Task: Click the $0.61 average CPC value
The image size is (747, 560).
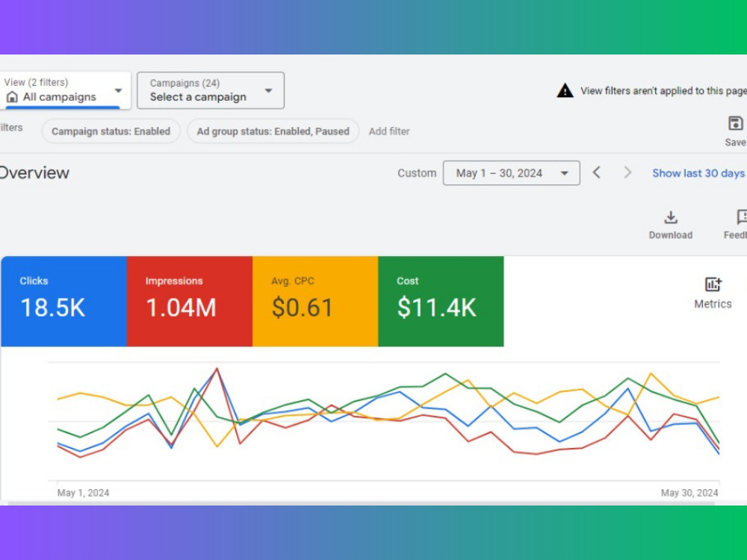Action: [x=302, y=308]
